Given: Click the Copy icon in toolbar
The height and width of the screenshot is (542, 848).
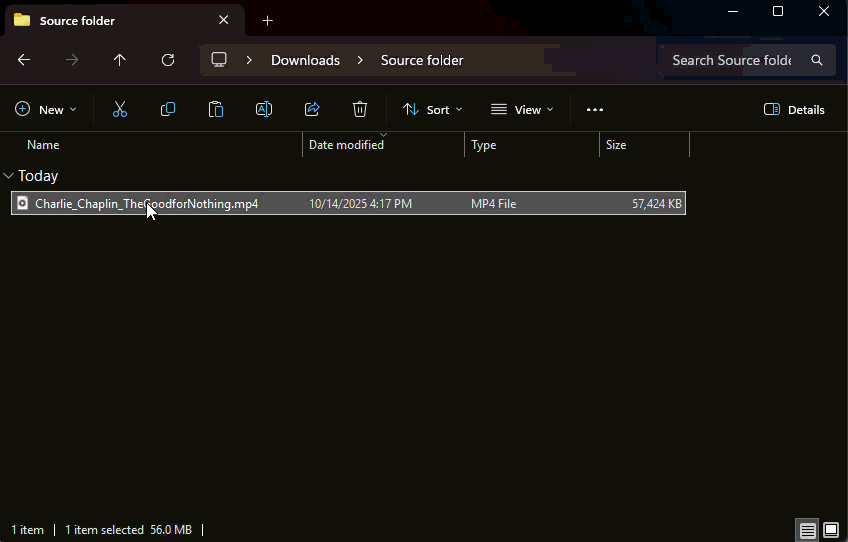Looking at the screenshot, I should [168, 110].
